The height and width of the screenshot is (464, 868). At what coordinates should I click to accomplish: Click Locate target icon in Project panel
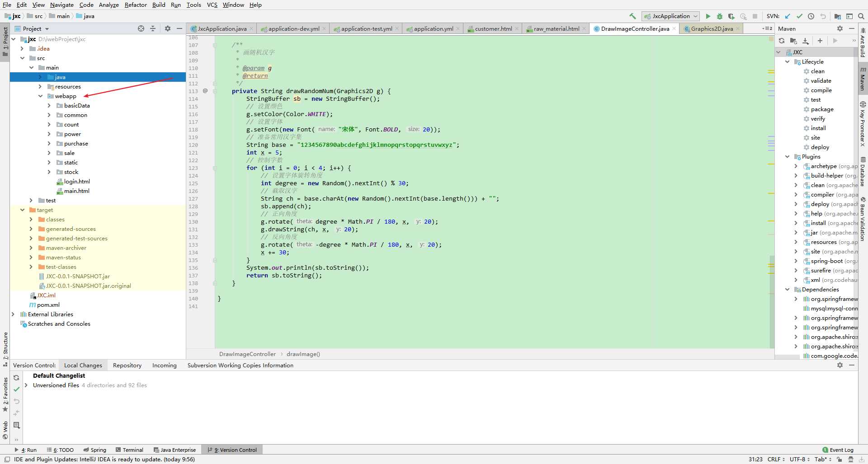[x=141, y=28]
